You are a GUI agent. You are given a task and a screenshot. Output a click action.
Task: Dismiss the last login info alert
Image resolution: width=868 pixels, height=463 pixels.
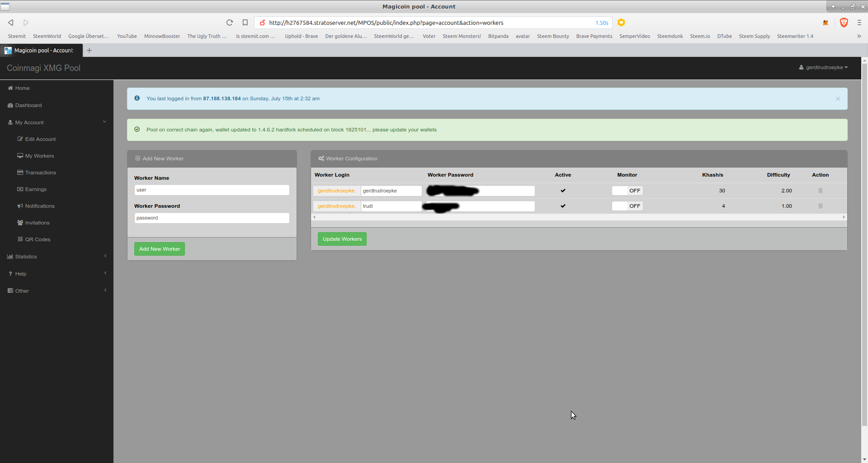(838, 98)
